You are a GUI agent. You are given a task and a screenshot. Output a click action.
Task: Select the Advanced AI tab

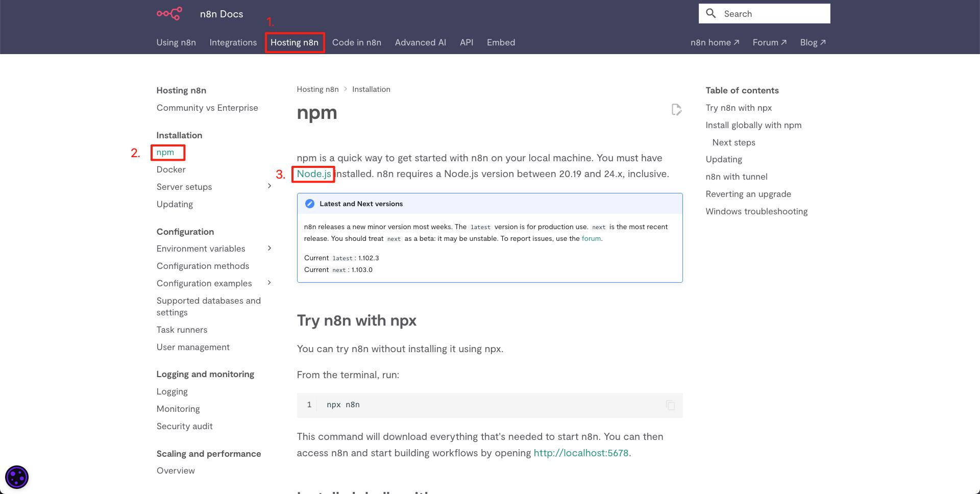coord(421,42)
